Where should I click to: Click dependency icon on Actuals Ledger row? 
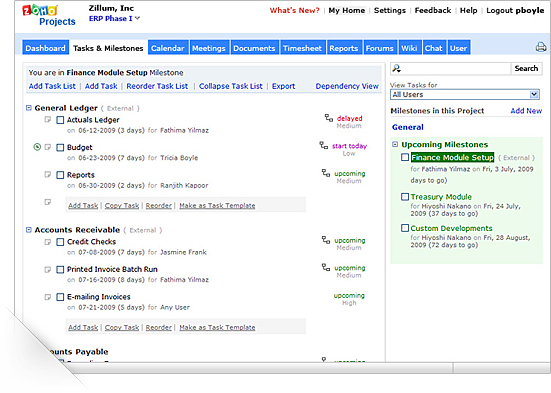pyautogui.click(x=329, y=118)
